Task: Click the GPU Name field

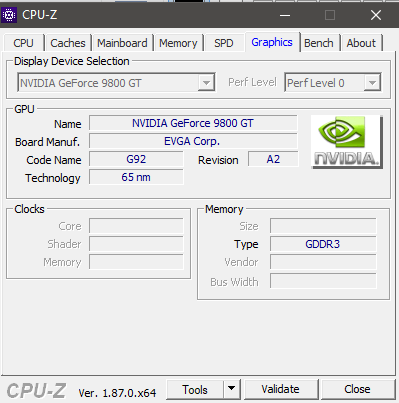Action: [193, 123]
